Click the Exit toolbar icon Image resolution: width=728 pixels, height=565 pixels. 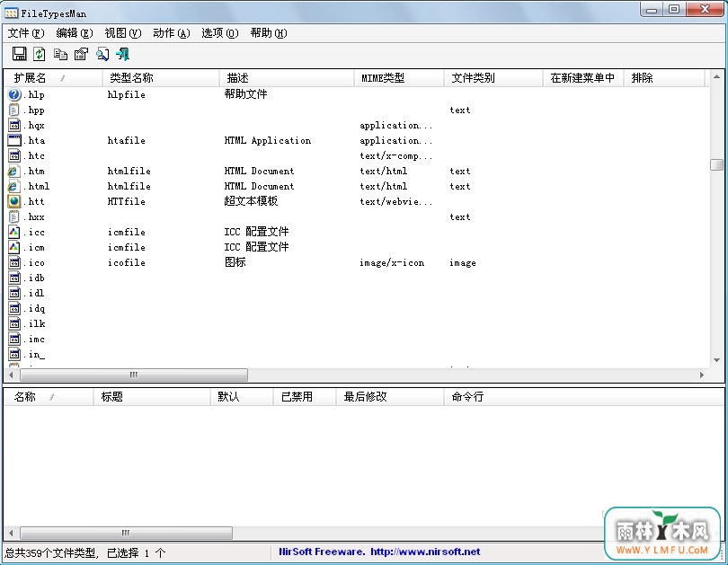tap(123, 54)
